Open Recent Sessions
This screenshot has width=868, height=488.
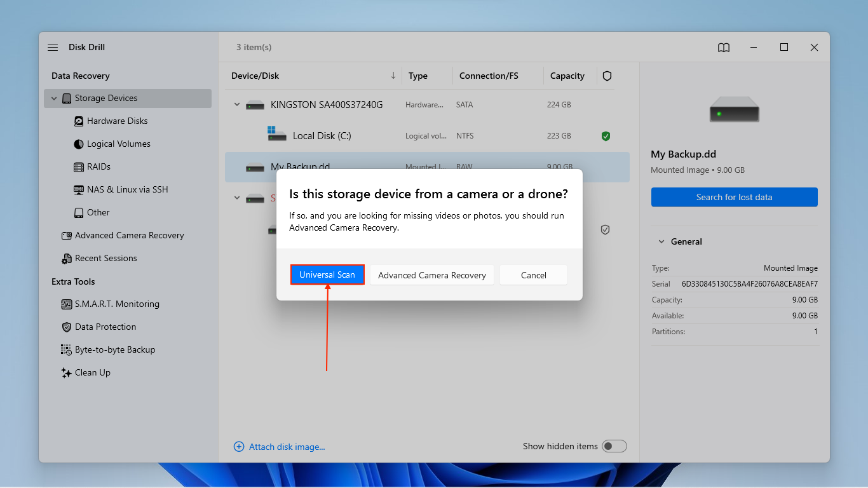pos(105,258)
